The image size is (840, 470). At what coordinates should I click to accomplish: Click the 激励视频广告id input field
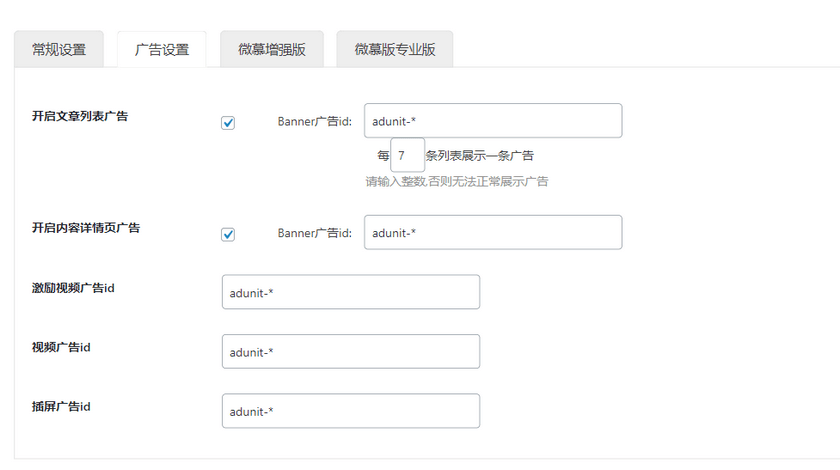click(x=351, y=292)
